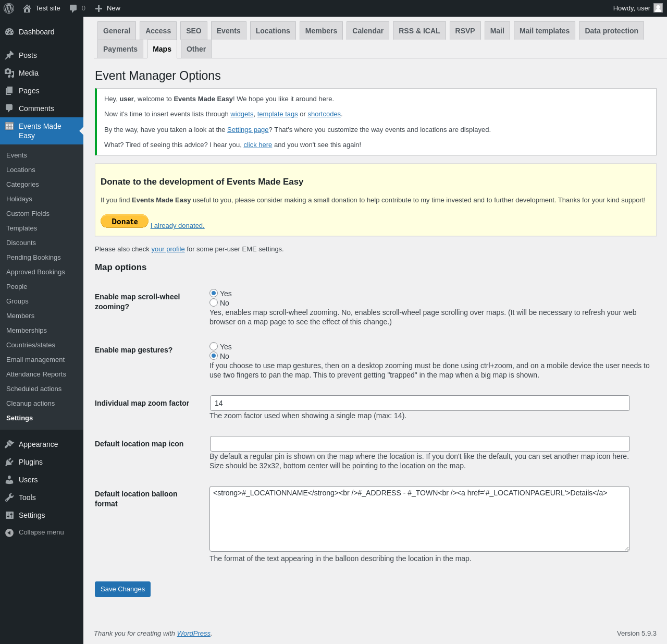Click the Media library icon
667x644 pixels.
pyautogui.click(x=9, y=73)
